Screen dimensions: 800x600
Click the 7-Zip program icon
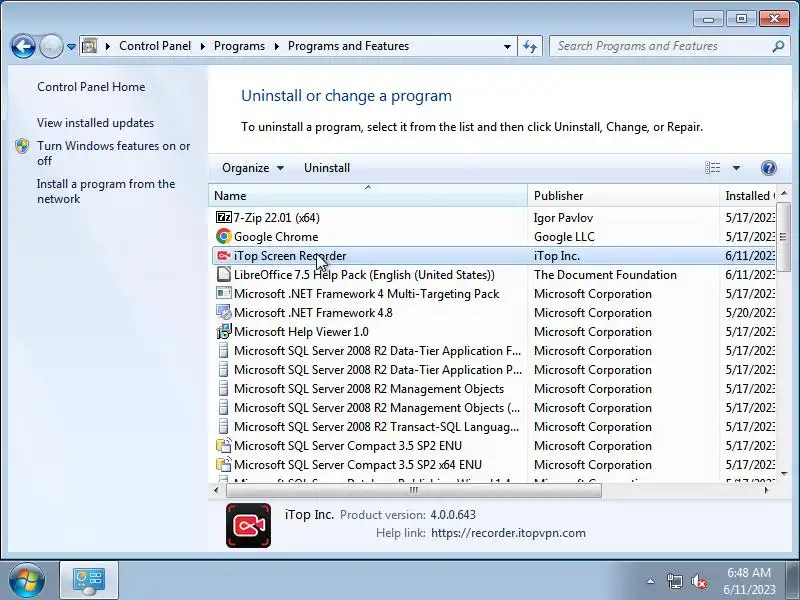pyautogui.click(x=223, y=217)
